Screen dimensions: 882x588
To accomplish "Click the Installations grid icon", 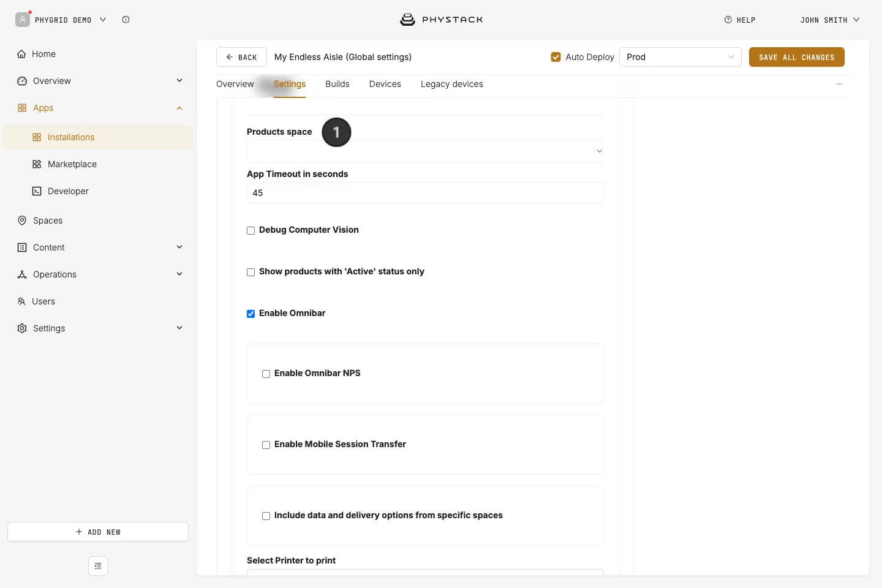I will (37, 137).
